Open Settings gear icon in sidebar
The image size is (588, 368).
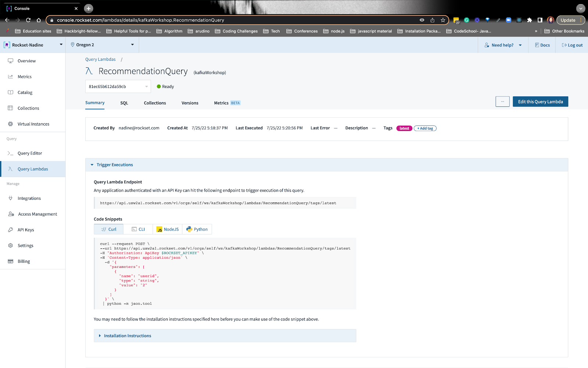pos(10,245)
